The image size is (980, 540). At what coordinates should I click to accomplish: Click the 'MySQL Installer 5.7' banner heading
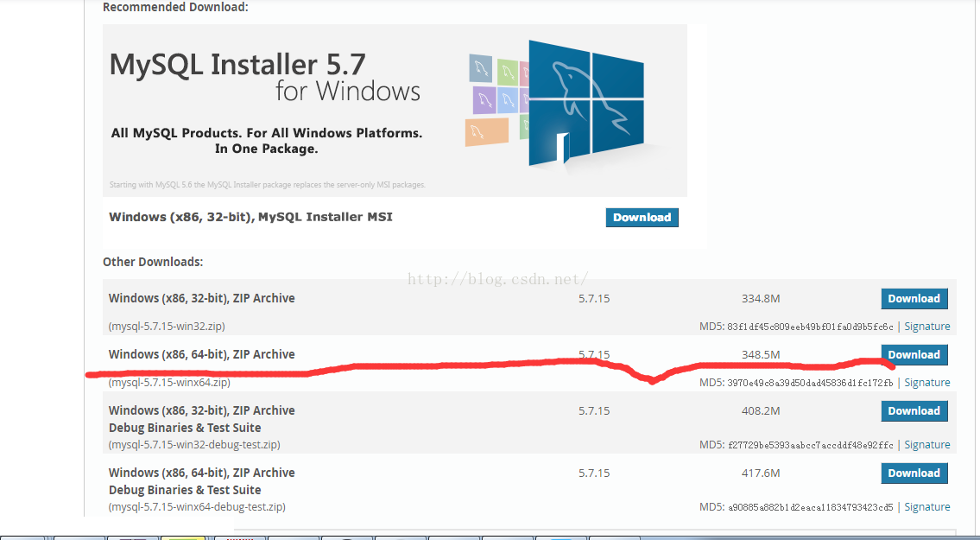coord(237,65)
